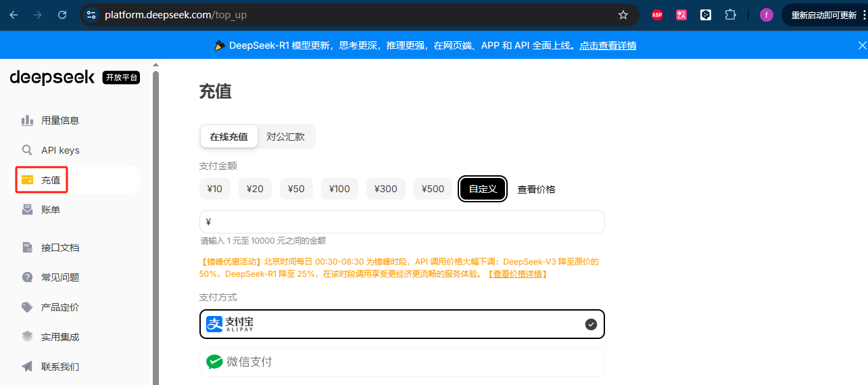Choose the ¥300 amount
Screen dimensions: 868x385
tap(386, 189)
